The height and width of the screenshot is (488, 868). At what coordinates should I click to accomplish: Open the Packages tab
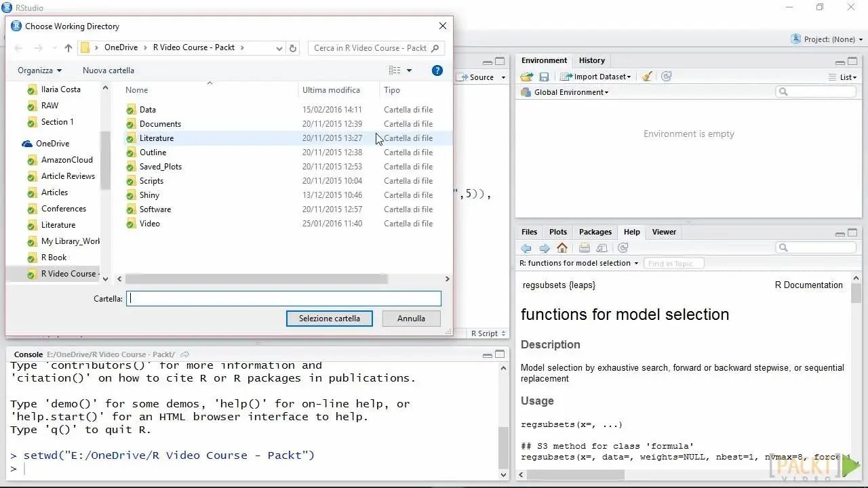[595, 232]
